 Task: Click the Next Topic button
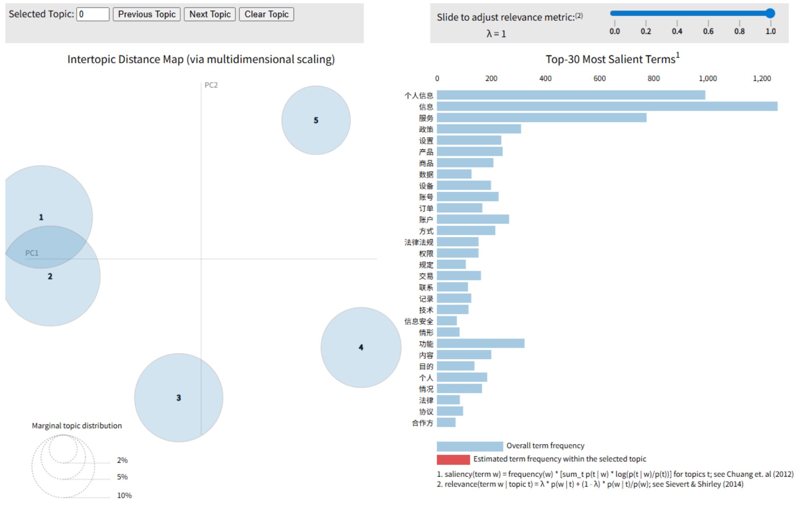click(210, 14)
